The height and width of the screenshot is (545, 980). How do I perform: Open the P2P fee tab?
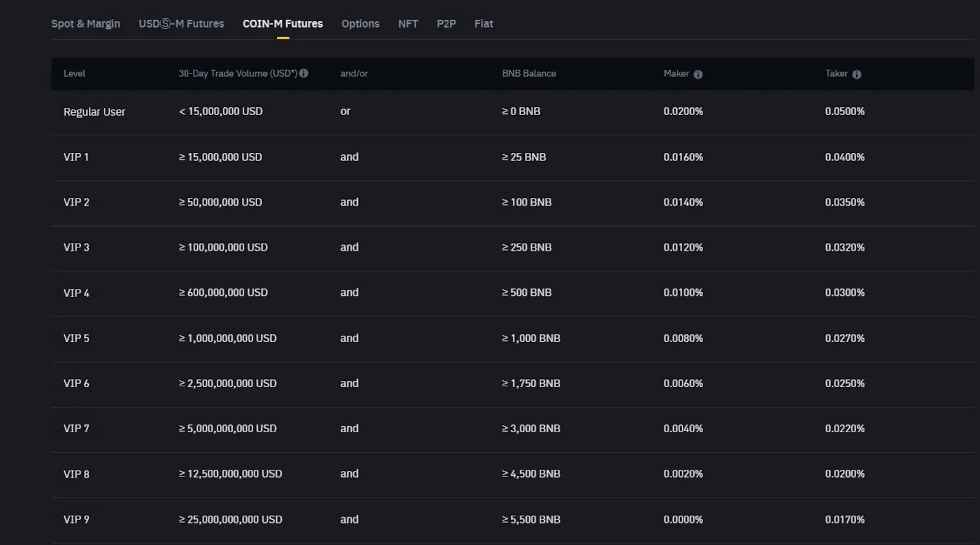(447, 24)
